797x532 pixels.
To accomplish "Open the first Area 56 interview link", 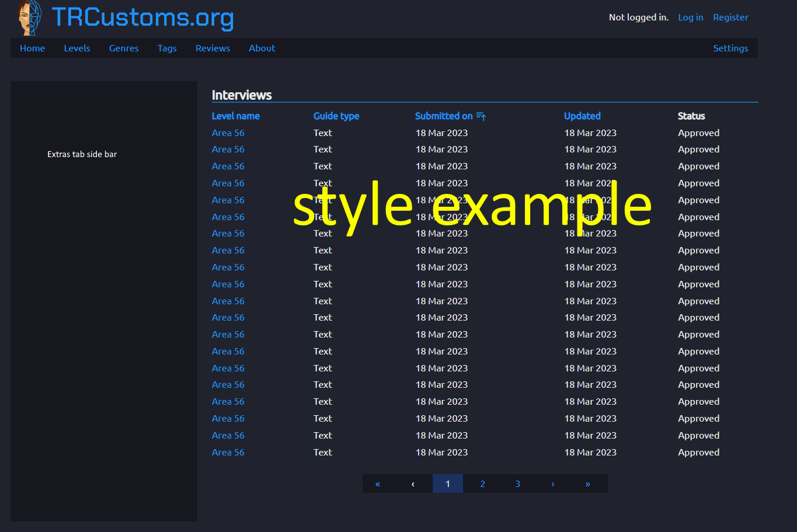I will [228, 133].
